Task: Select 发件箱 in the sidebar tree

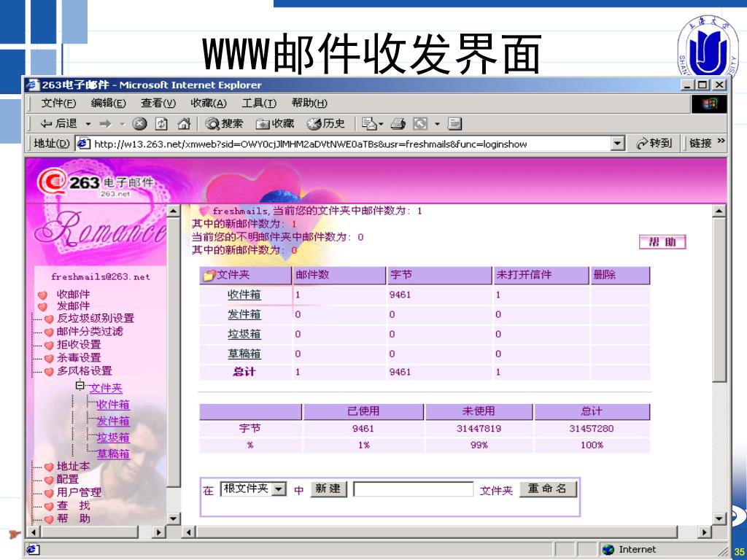Action: click(x=113, y=421)
